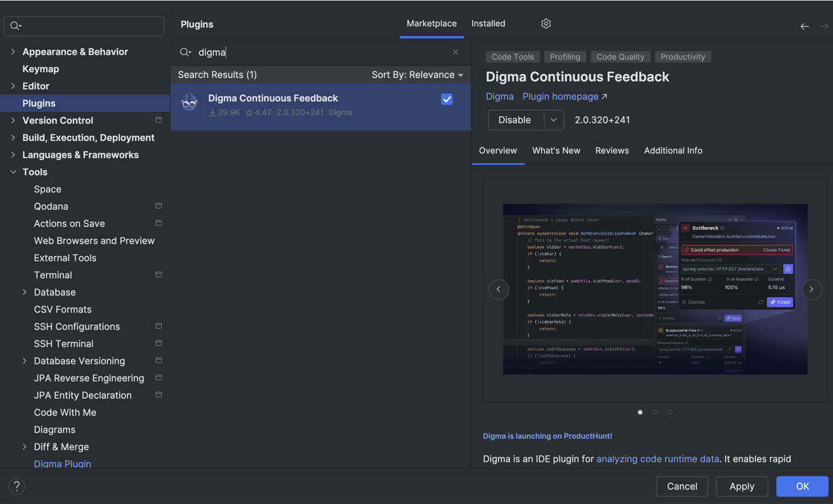
Task: Show the next screenshot with the right carousel arrow
Action: tap(812, 290)
